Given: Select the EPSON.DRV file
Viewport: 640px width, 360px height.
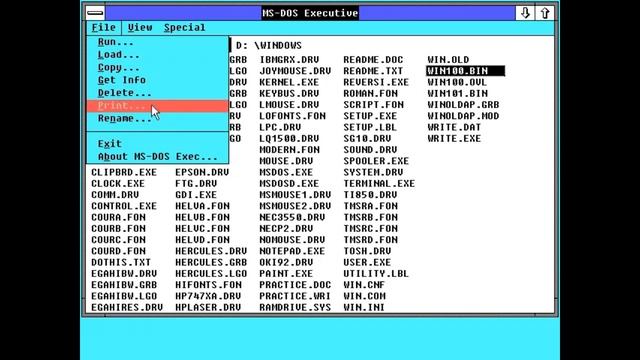Looking at the screenshot, I should 202,172.
